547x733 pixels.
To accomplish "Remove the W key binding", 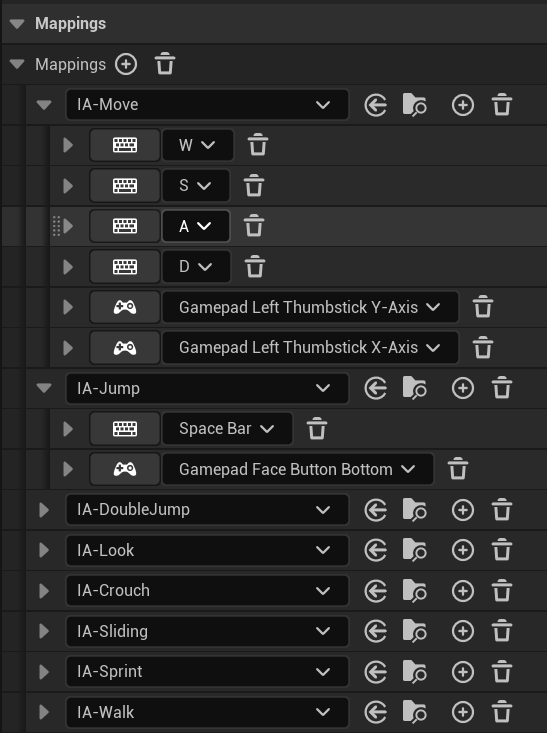I will (x=258, y=145).
